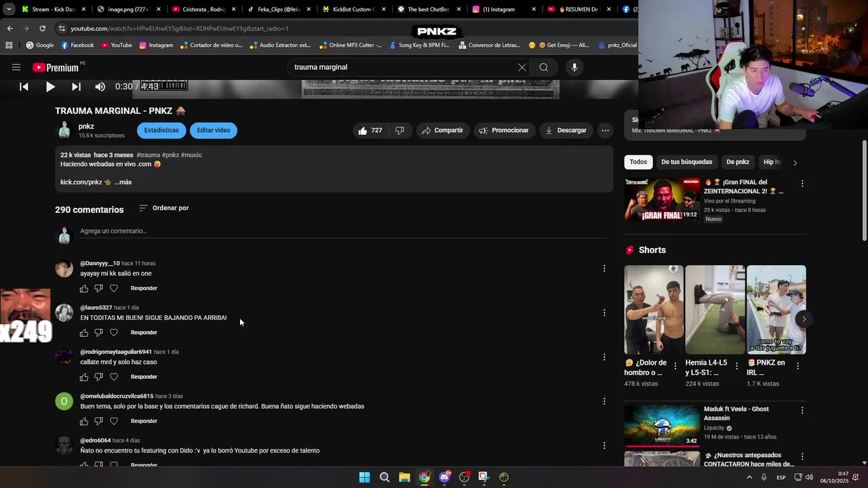The image size is (868, 488).
Task: Open the YouTube hamburger guide menu
Action: click(x=16, y=67)
